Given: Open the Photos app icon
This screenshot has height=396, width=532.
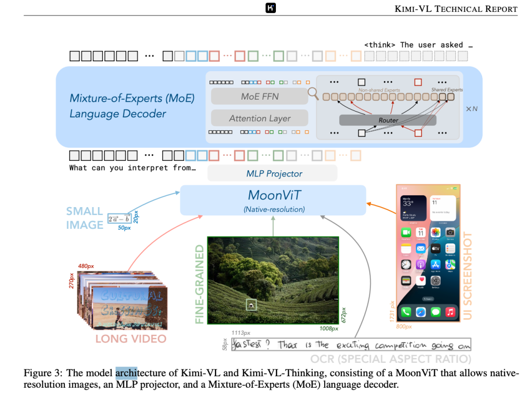Looking at the screenshot, I should point(435,233).
